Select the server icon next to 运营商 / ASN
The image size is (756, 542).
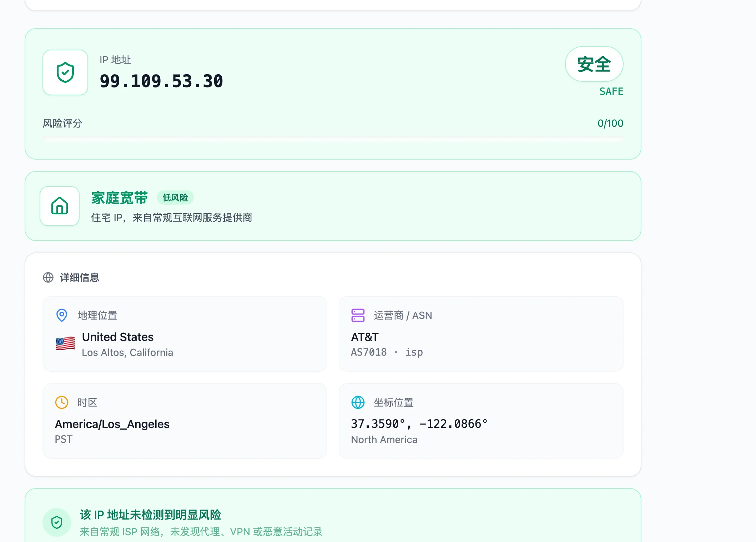point(358,315)
